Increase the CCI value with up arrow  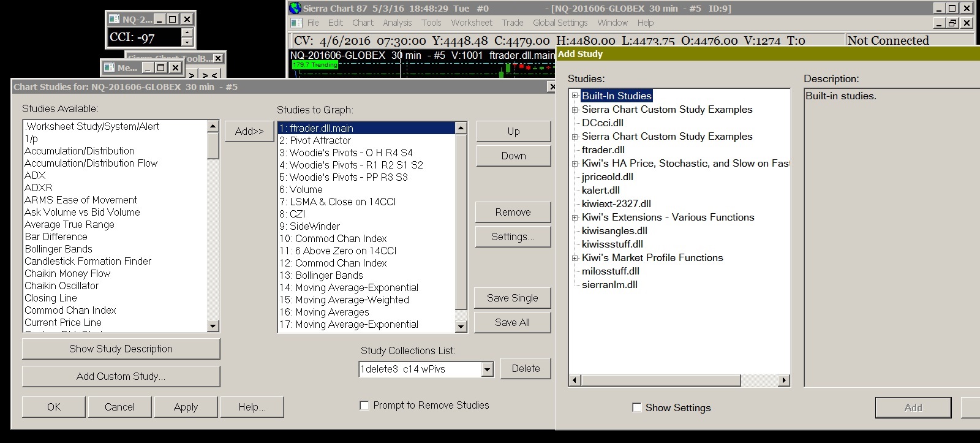coord(187,32)
